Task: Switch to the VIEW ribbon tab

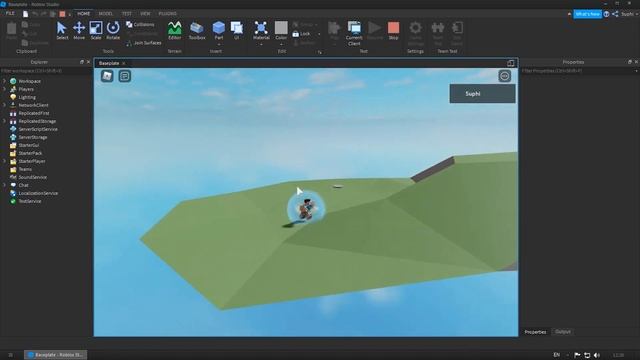Action: (145, 13)
